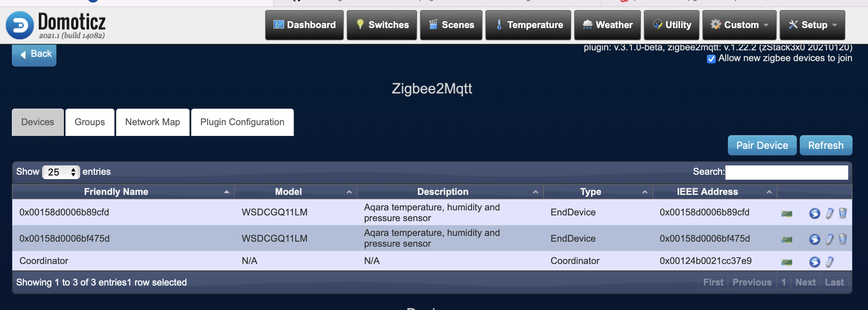Click the pencil edit icon for 0x00158d0006bf475d
868x310 pixels.
(x=830, y=239)
